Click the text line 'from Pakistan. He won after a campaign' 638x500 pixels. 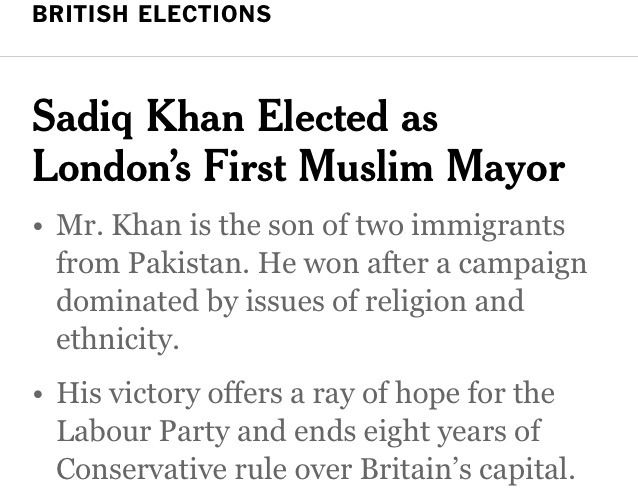(x=321, y=264)
